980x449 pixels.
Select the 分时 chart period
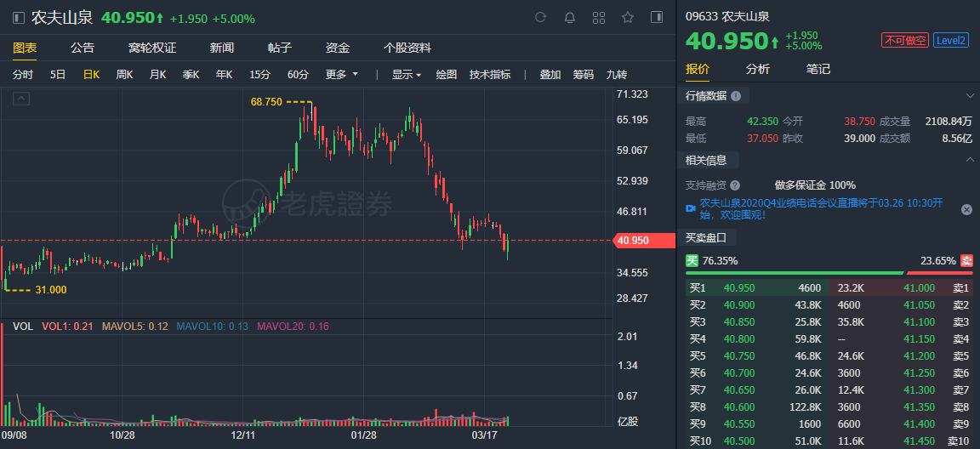23,74
